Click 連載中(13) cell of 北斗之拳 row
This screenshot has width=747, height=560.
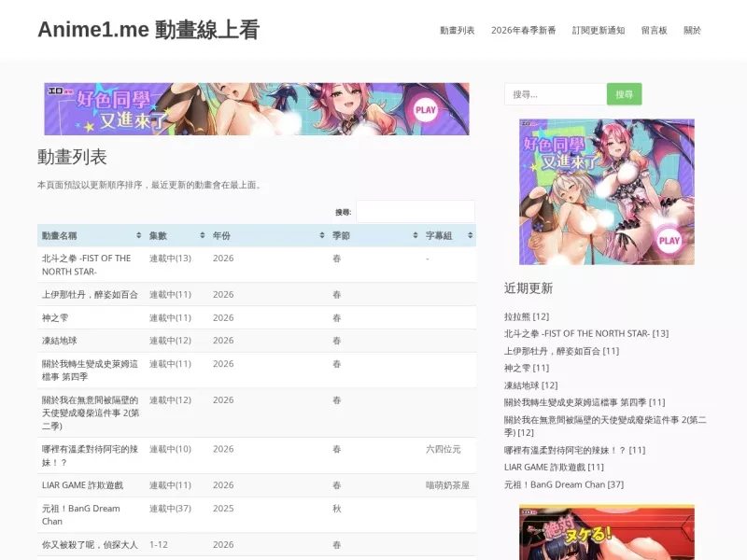coord(170,259)
